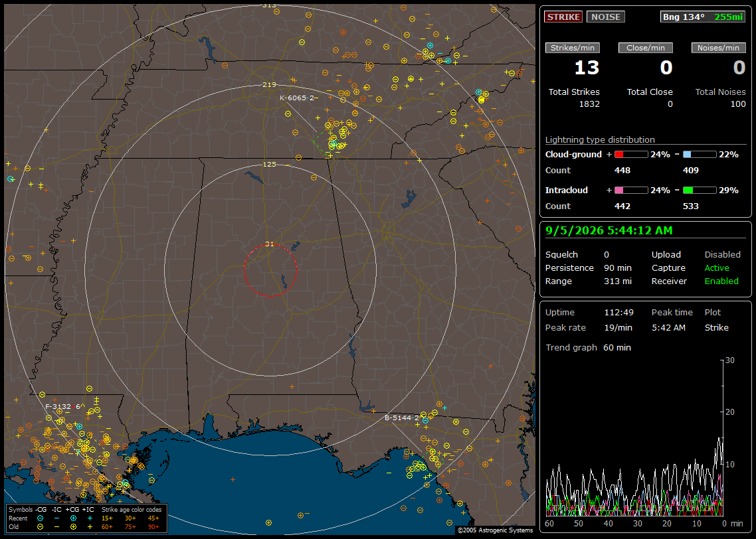Screen dimensions: 756x539
Task: Click the green negative intracloud bar
Action: point(700,191)
